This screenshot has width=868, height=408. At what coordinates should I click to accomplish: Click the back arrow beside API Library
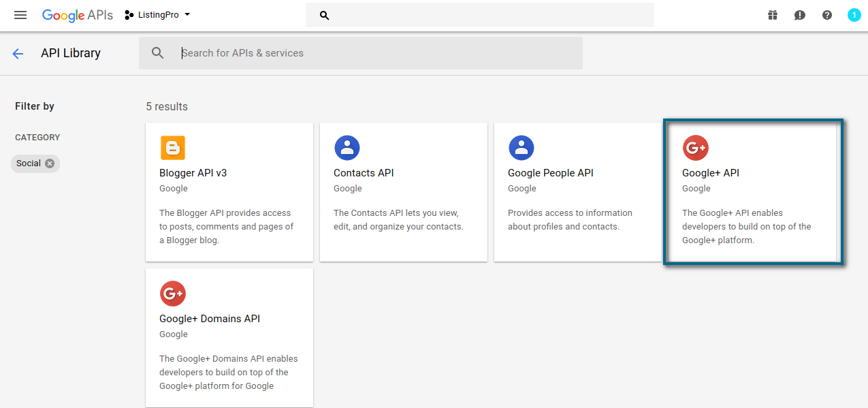(x=18, y=54)
